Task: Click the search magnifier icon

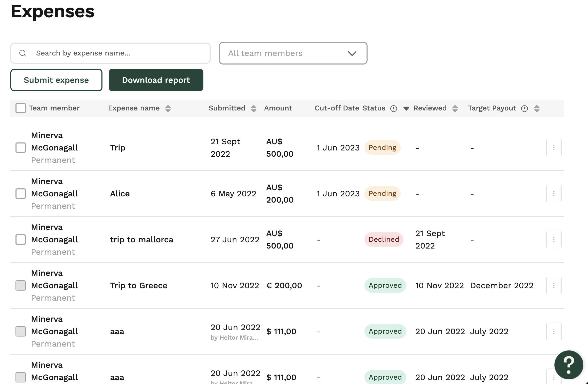Action: pyautogui.click(x=23, y=53)
